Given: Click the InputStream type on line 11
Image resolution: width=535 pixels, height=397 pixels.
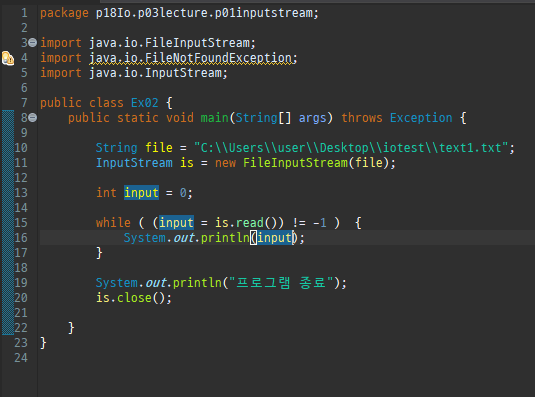Looking at the screenshot, I should [134, 163].
